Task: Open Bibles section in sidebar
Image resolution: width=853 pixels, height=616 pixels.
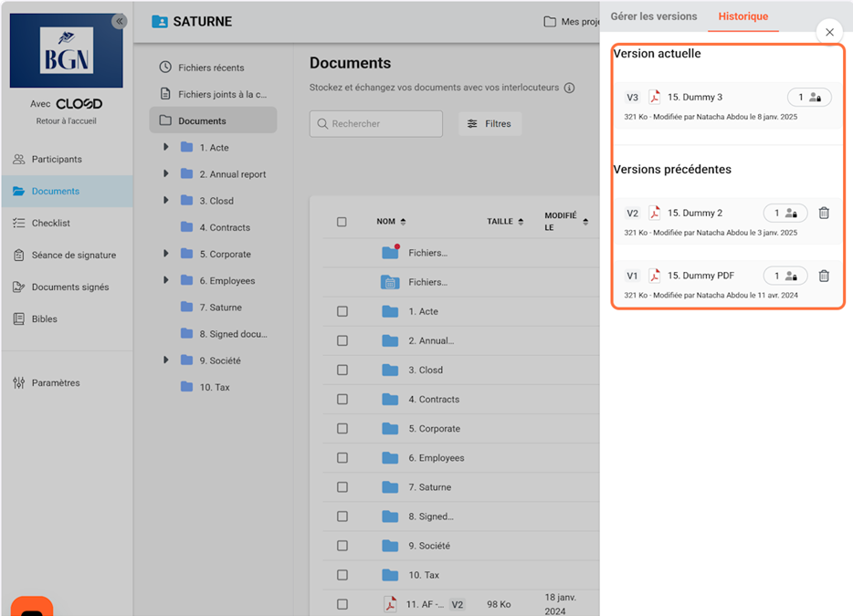Action: pos(44,319)
